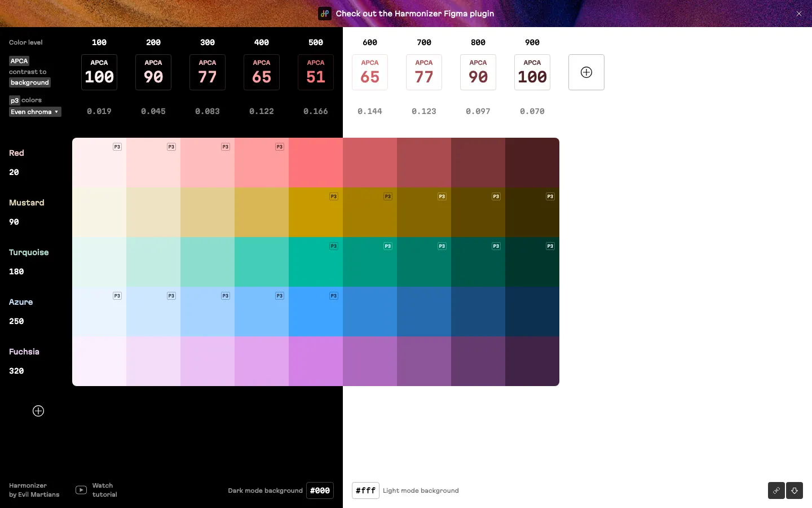Click P3 badge on Mustard 500 swatch

(x=334, y=196)
